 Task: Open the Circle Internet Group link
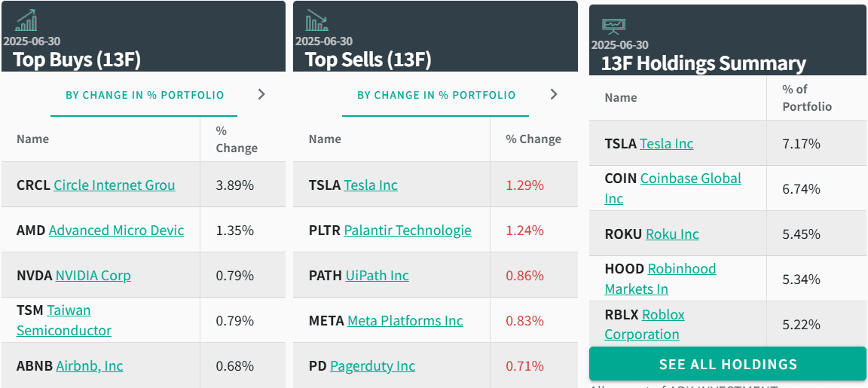point(115,185)
